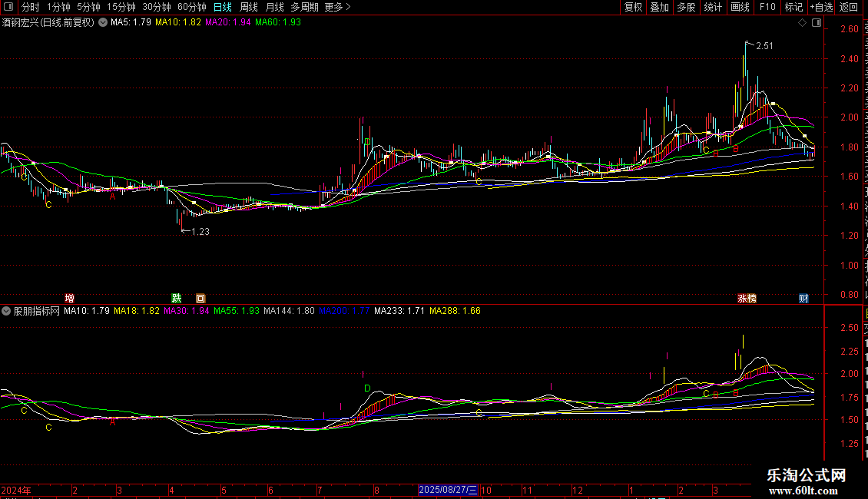Click the 涨榜 event marker

click(x=747, y=298)
